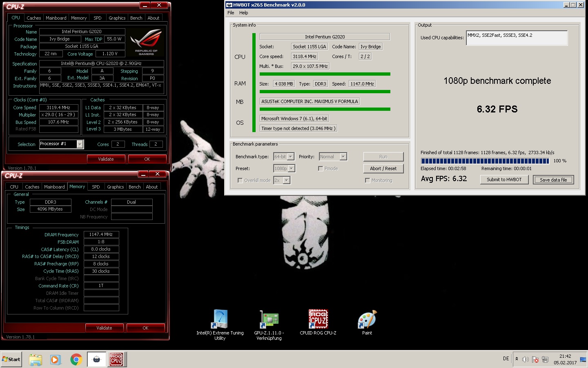The height and width of the screenshot is (368, 588).
Task: Open Action Center flag tray icon
Action: (x=535, y=359)
